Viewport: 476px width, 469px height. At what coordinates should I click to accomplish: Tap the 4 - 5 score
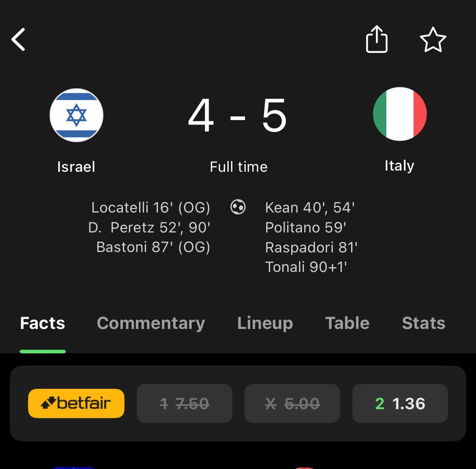238,116
